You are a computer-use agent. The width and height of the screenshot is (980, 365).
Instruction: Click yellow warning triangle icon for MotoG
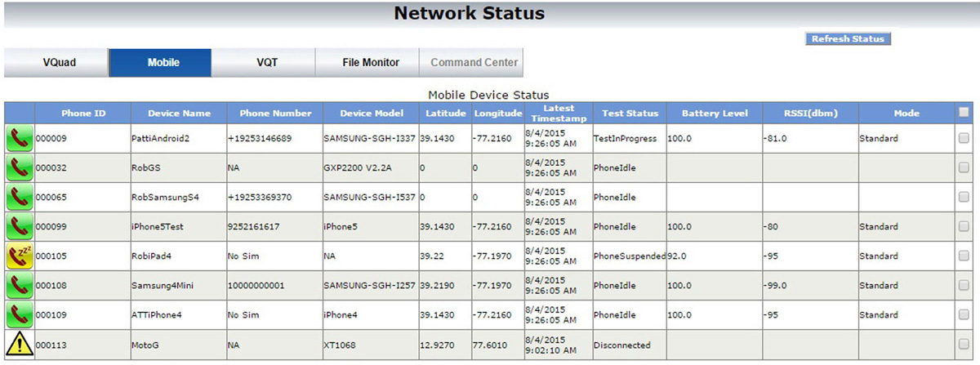(19, 345)
